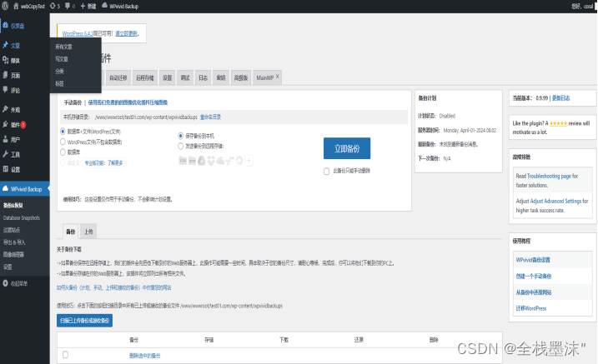Click 请立即更新 in the update notice

126,33
